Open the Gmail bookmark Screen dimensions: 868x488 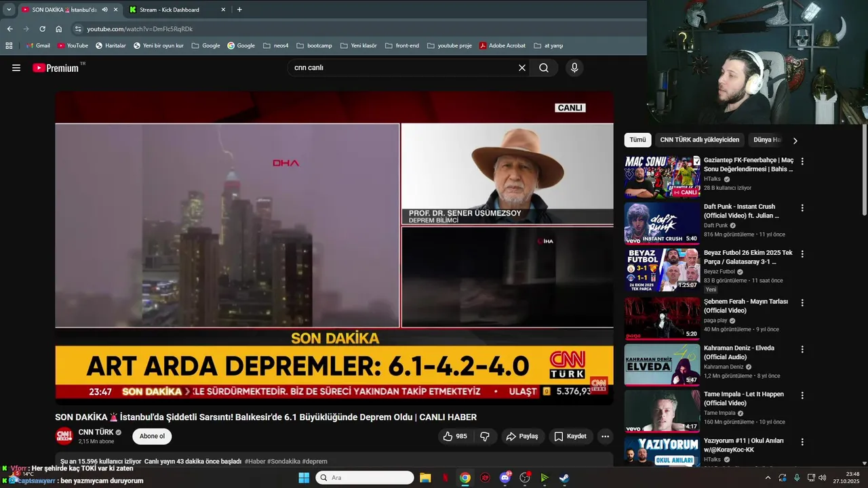point(37,45)
